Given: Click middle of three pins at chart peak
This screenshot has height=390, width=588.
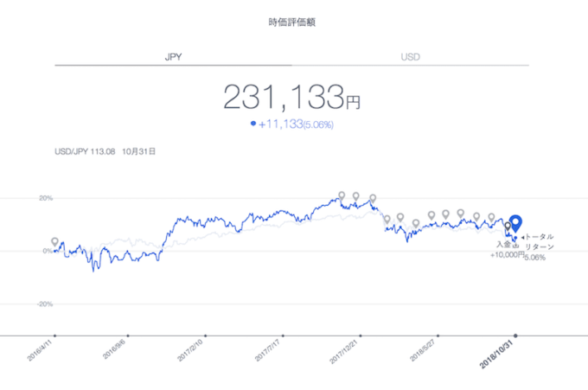Looking at the screenshot, I should [x=356, y=196].
